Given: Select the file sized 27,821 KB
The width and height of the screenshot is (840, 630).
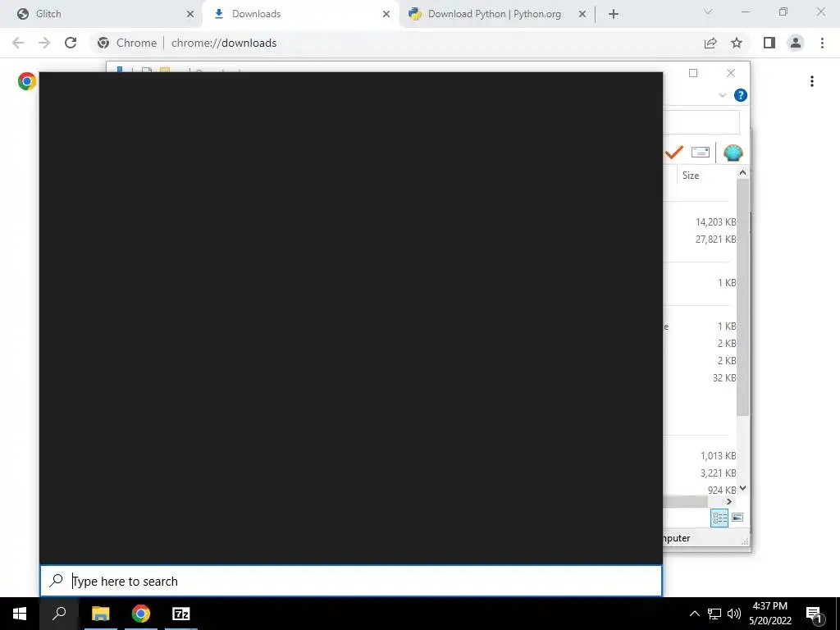Looking at the screenshot, I should click(x=715, y=239).
